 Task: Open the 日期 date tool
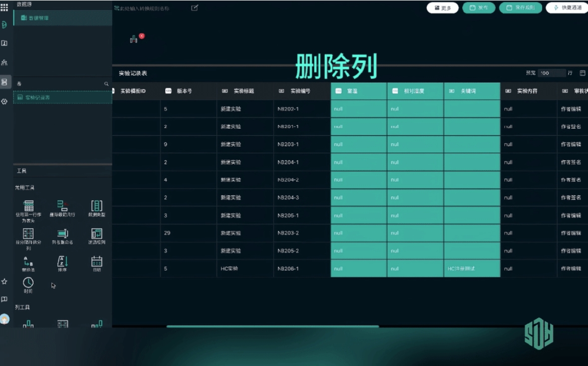(97, 263)
